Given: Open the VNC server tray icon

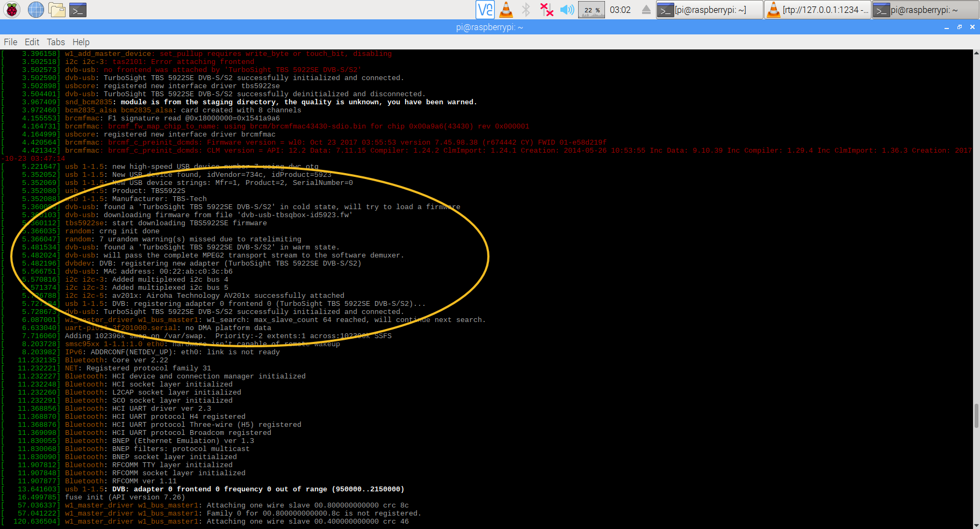Looking at the screenshot, I should coord(485,10).
